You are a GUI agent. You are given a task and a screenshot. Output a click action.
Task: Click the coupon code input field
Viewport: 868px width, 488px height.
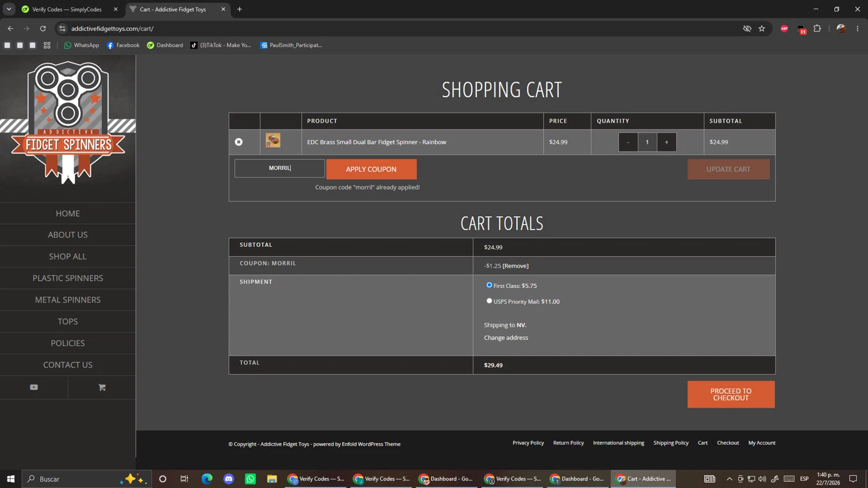(279, 168)
